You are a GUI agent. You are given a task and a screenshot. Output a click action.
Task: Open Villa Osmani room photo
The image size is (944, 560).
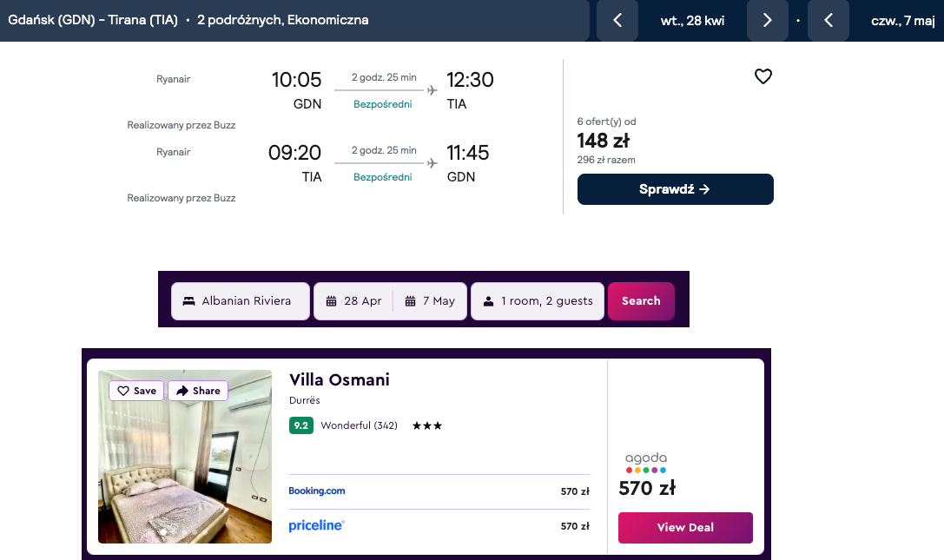pyautogui.click(x=185, y=469)
